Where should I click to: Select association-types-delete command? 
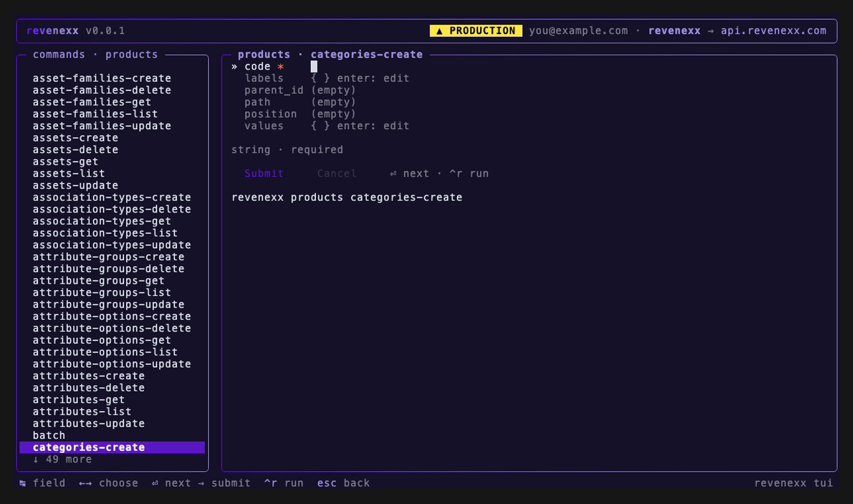(112, 209)
